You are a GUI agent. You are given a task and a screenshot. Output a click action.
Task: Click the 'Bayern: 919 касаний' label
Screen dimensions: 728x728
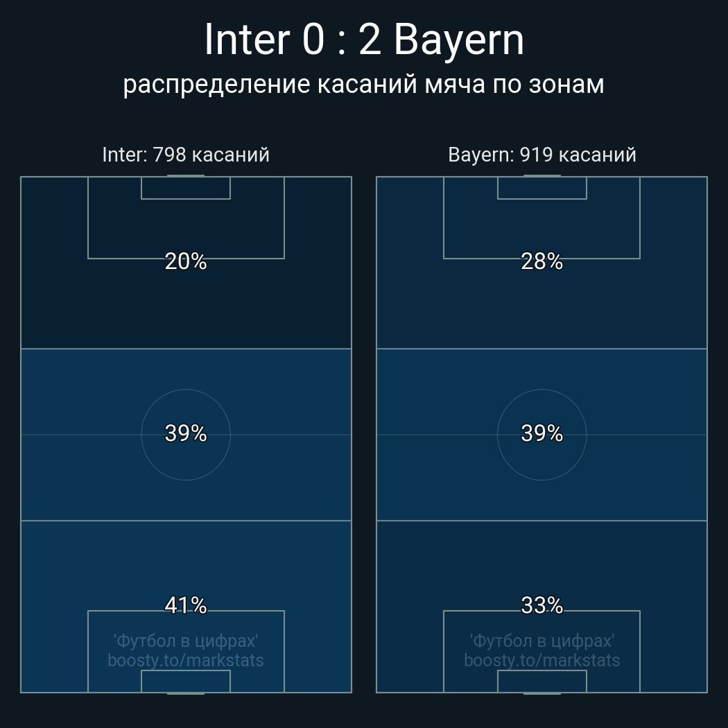(542, 155)
